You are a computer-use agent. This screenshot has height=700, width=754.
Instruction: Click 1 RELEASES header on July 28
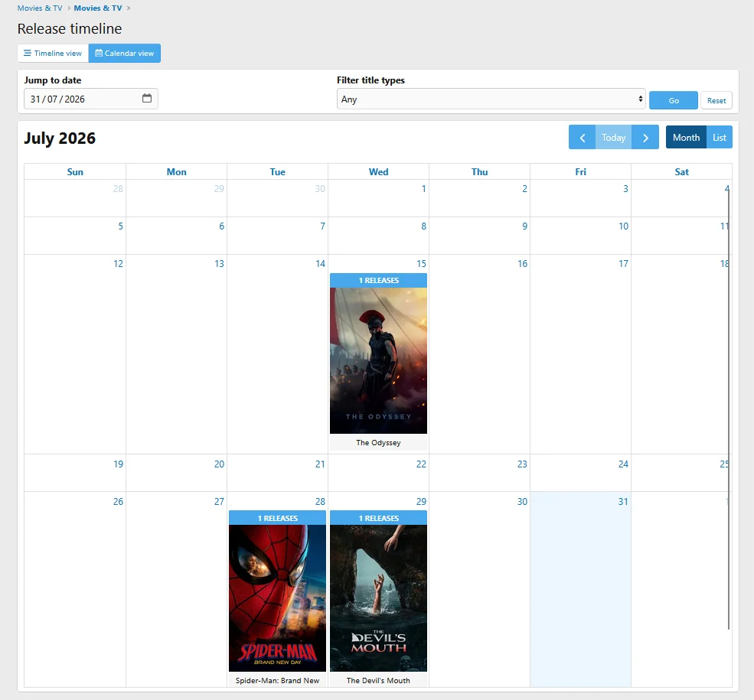coord(277,518)
